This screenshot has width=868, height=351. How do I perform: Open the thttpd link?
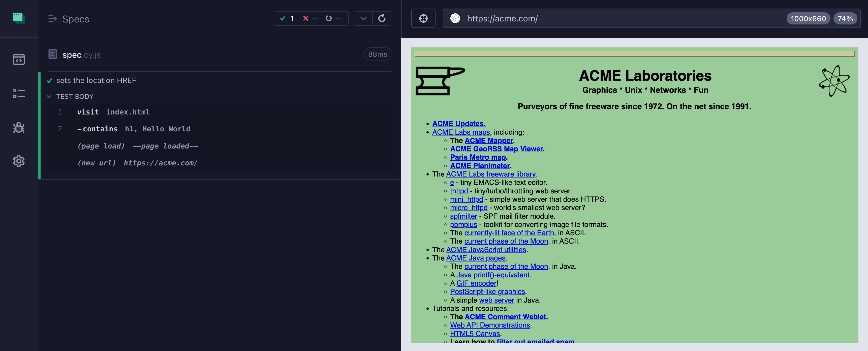[459, 191]
